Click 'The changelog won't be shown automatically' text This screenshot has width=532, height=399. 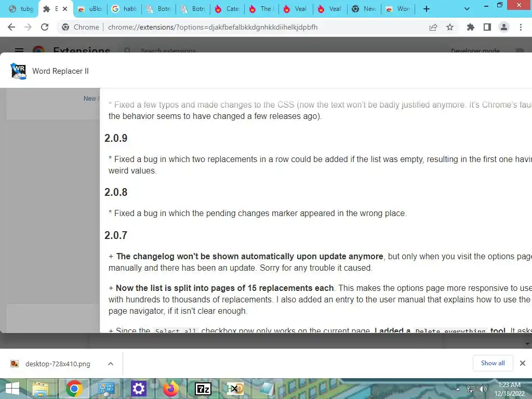click(x=249, y=256)
